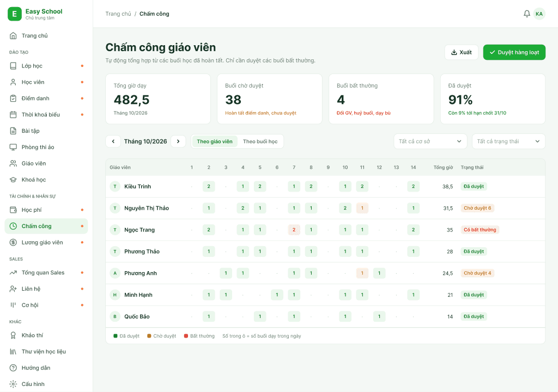Click the B avatar of Quốc Bảo
The width and height of the screenshot is (558, 392).
click(115, 316)
